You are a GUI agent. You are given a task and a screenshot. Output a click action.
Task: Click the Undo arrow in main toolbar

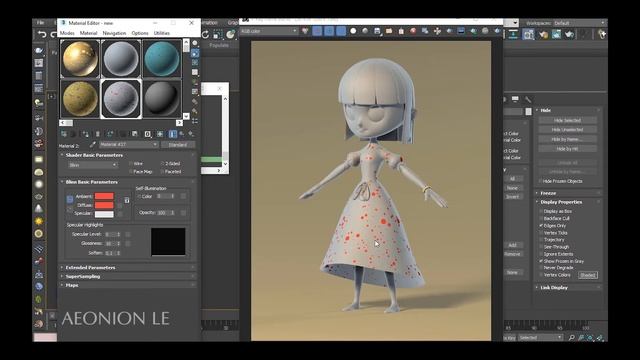[42, 34]
